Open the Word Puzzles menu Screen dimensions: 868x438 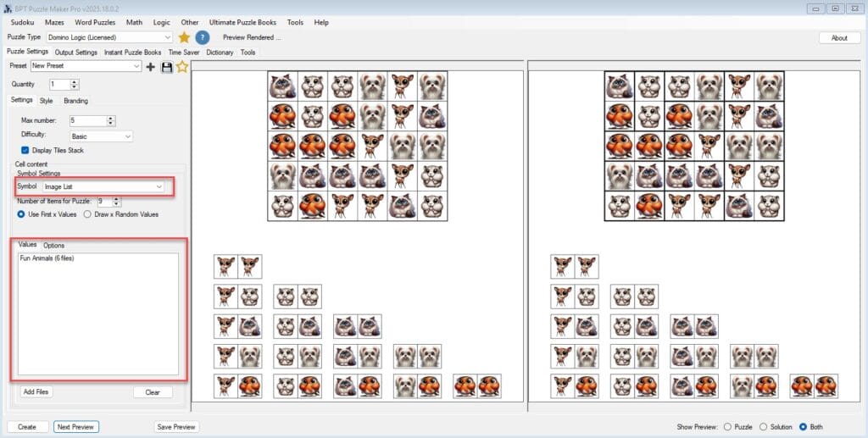click(x=95, y=22)
